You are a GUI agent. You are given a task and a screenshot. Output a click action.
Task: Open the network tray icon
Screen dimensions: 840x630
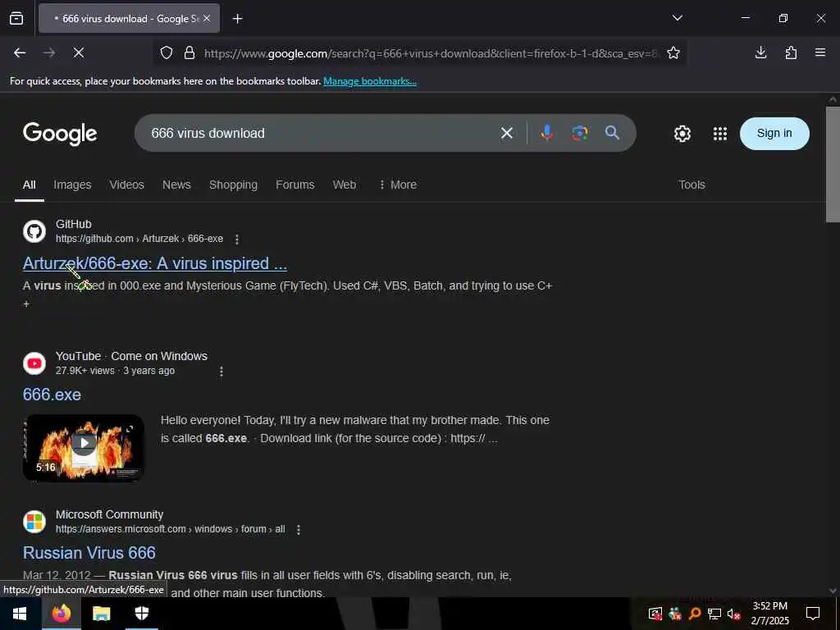coord(714,614)
